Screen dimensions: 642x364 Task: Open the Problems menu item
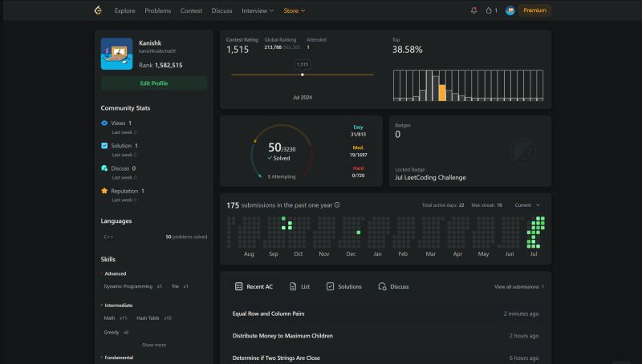[x=158, y=10]
